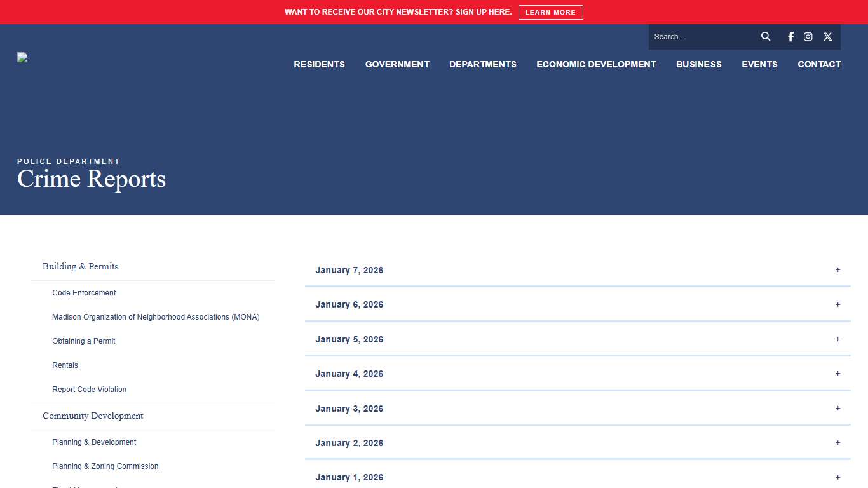Open the Departments menu

click(x=482, y=64)
